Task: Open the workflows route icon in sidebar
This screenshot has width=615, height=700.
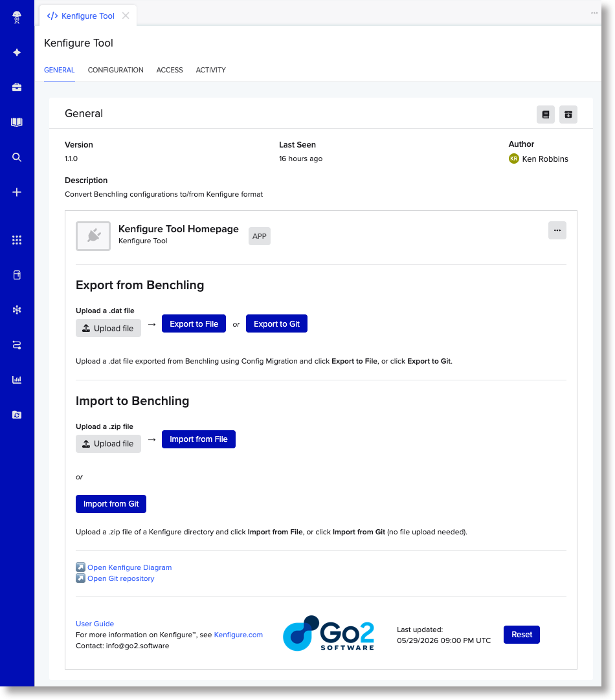Action: pos(17,345)
